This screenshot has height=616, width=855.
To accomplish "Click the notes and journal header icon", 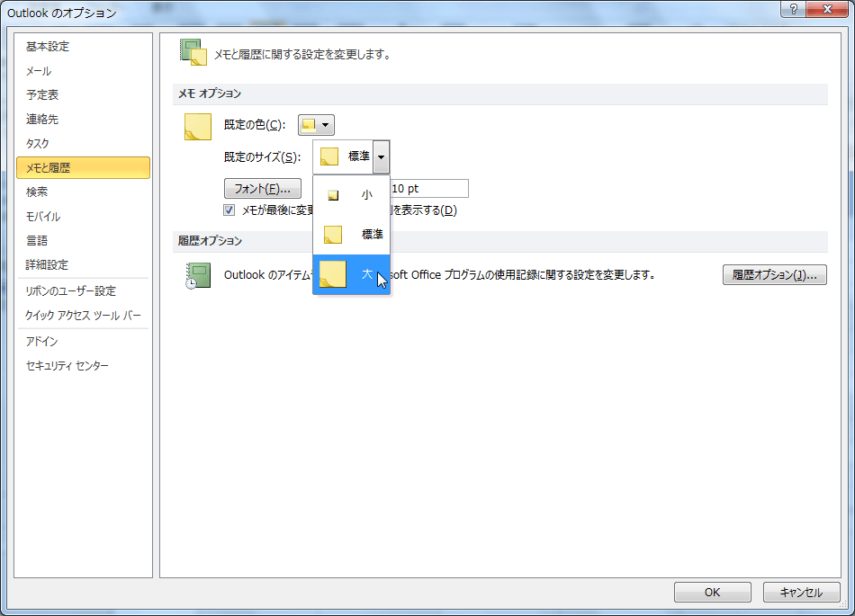I will 193,52.
